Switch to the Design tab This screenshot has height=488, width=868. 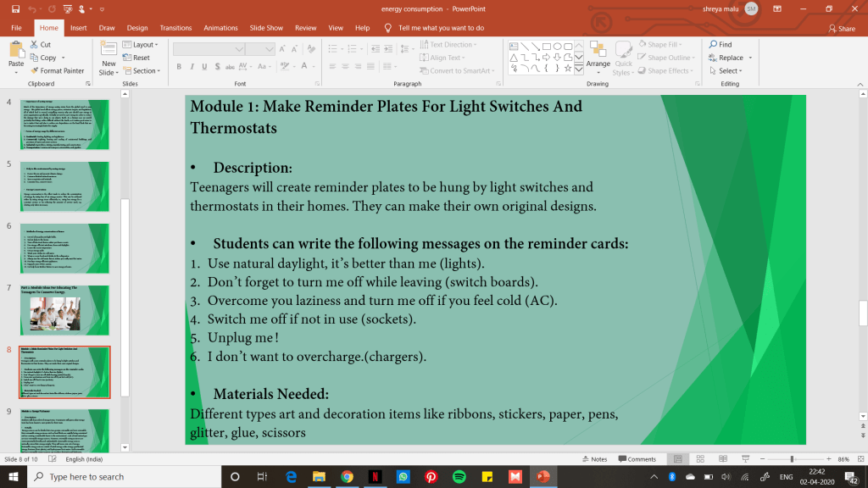(x=136, y=28)
